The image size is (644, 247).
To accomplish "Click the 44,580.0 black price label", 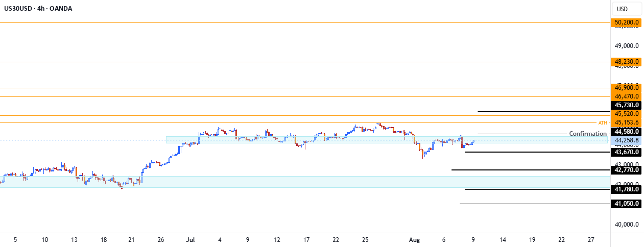I will 626,132.
